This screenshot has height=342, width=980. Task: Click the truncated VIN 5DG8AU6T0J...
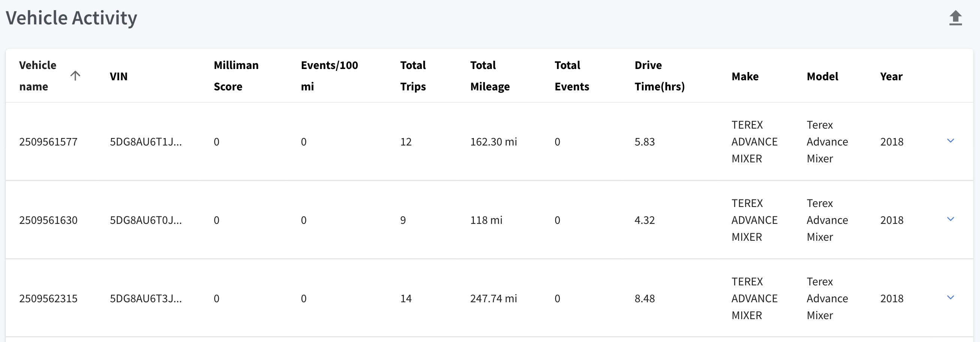coord(146,220)
